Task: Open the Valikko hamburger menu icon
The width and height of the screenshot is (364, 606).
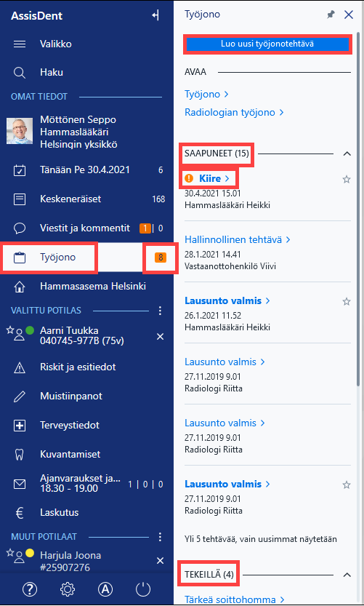Action: [20, 44]
